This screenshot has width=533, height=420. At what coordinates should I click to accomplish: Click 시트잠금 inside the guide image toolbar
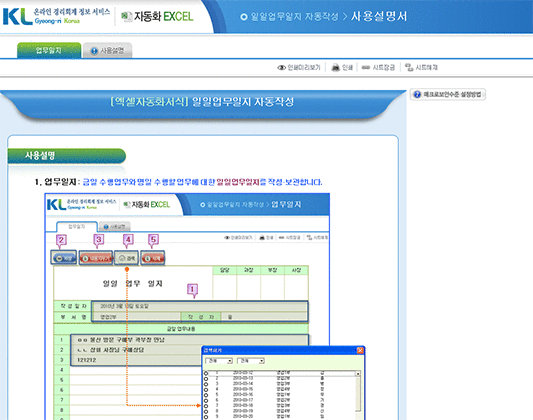click(x=289, y=238)
